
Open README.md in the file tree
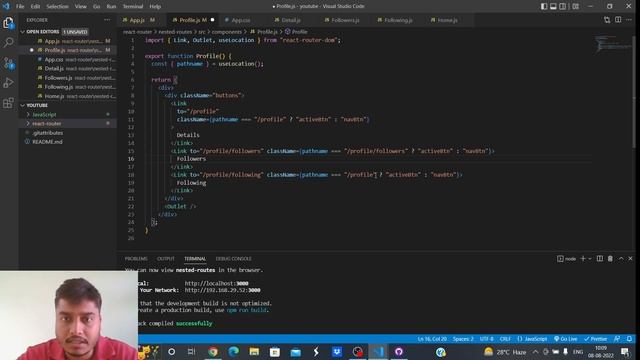click(47, 142)
